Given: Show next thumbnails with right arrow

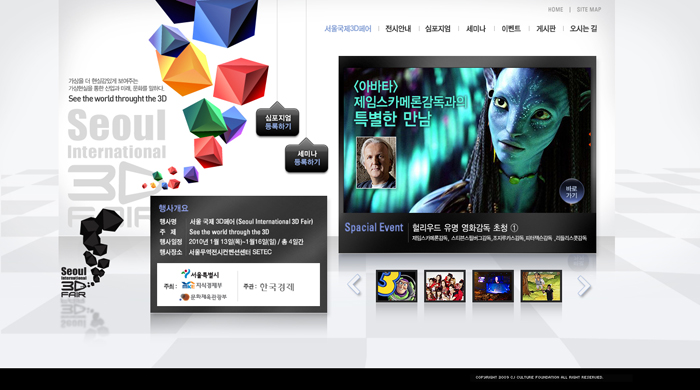Looking at the screenshot, I should [583, 286].
